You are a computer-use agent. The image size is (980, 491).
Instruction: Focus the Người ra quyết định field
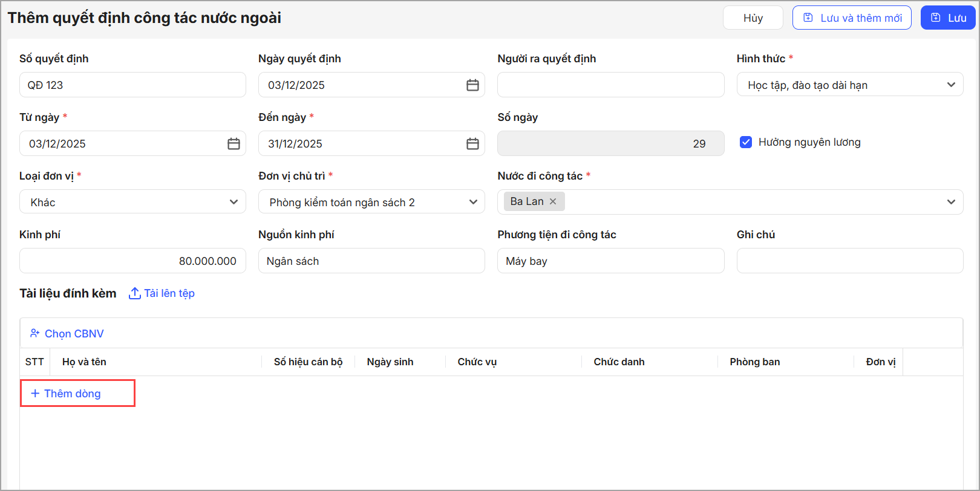point(610,85)
